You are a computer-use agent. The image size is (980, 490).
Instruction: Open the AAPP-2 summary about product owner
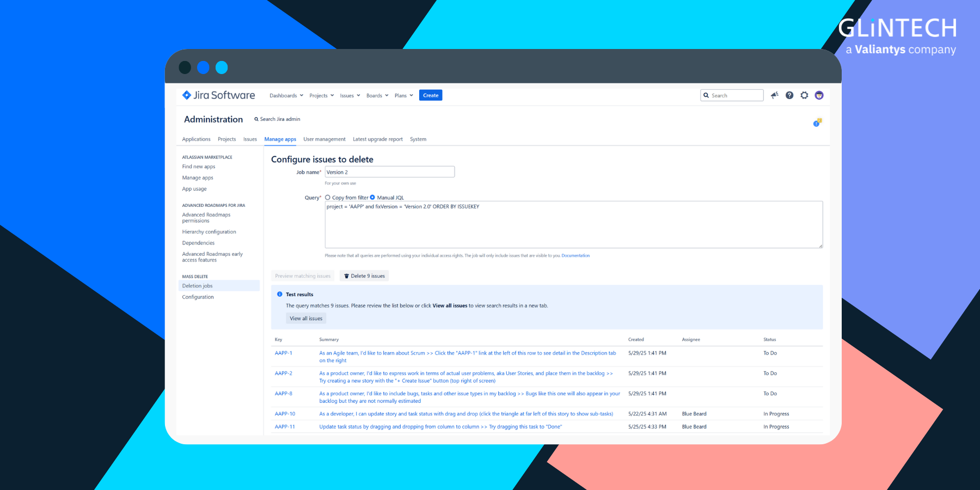click(x=466, y=377)
